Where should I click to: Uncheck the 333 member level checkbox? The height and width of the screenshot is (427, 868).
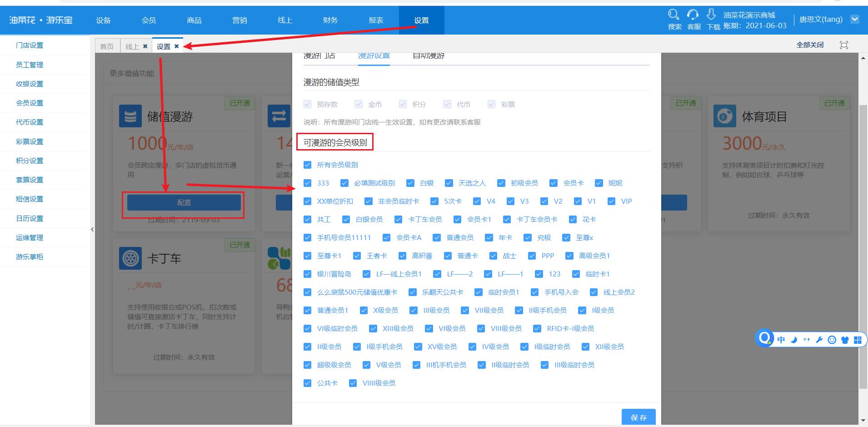(x=308, y=183)
